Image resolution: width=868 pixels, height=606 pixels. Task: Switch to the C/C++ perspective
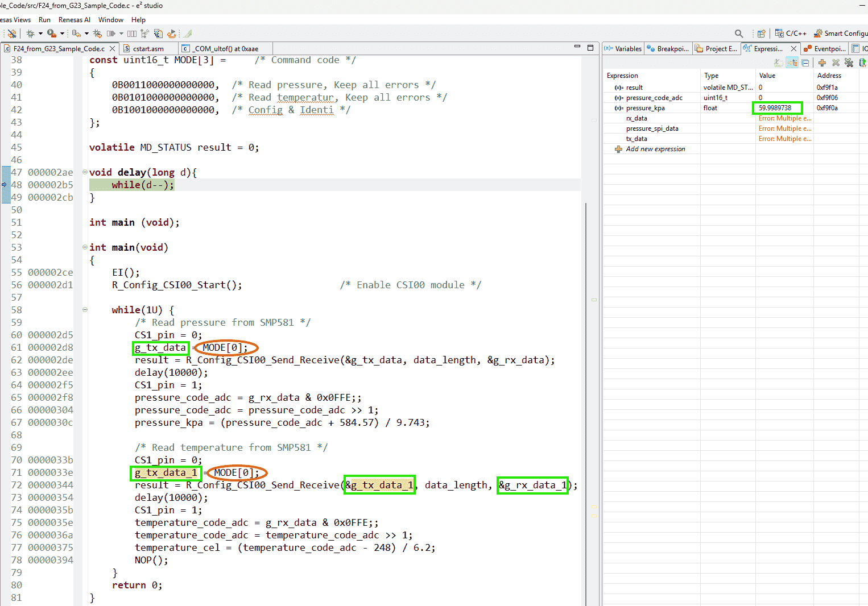click(791, 34)
